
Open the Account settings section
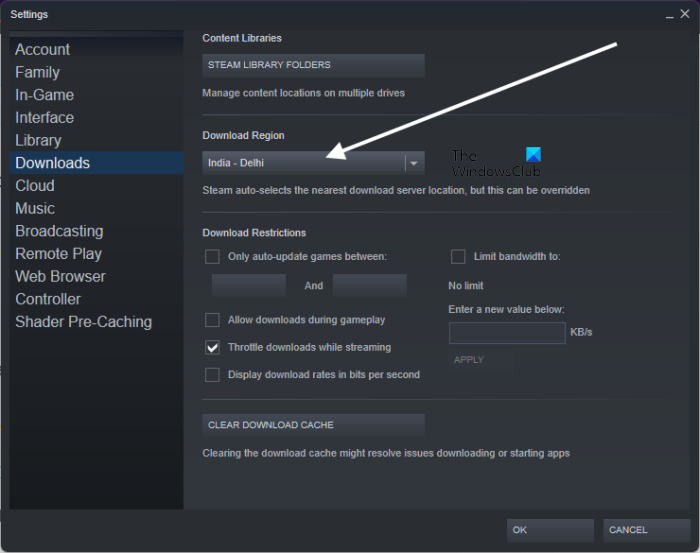(42, 50)
